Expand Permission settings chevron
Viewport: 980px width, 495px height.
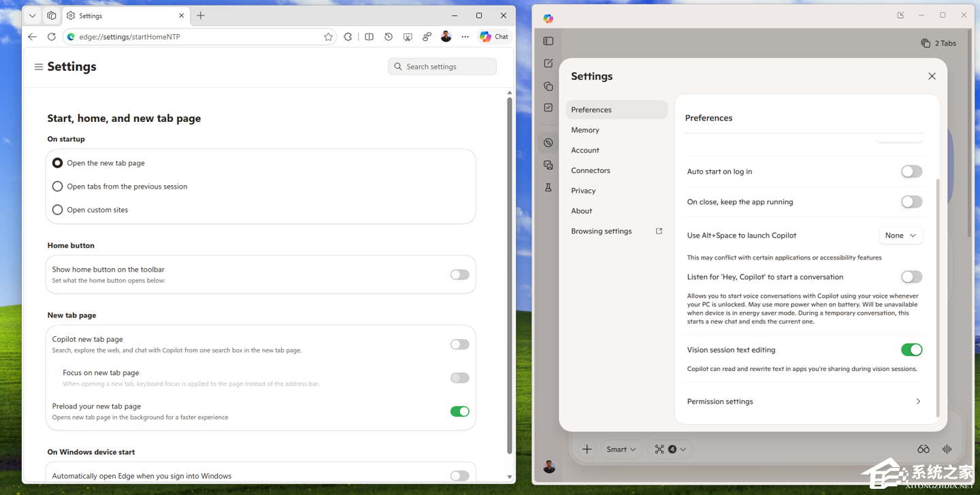[918, 402]
